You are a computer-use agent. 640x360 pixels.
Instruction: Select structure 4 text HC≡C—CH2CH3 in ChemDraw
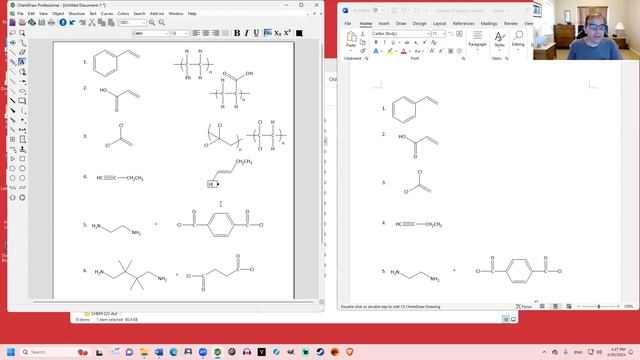(x=120, y=178)
